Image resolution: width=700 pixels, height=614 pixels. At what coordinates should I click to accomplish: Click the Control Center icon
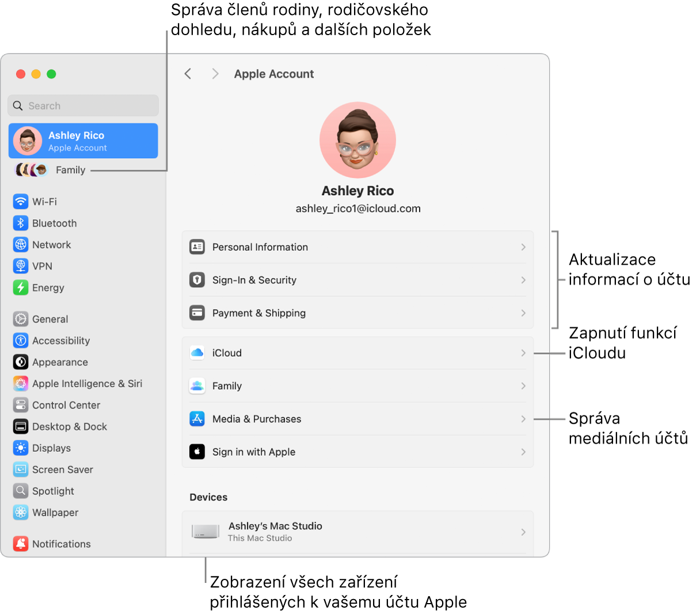21,405
